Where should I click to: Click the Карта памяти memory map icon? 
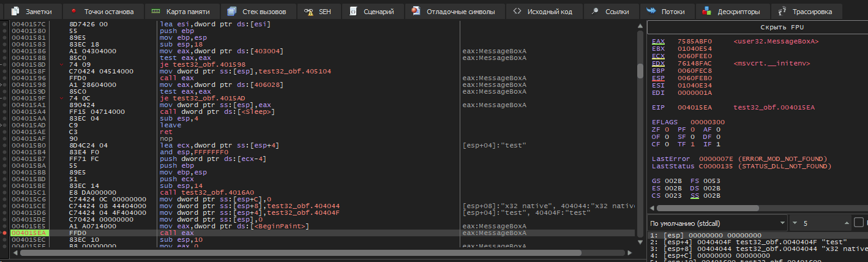156,11
